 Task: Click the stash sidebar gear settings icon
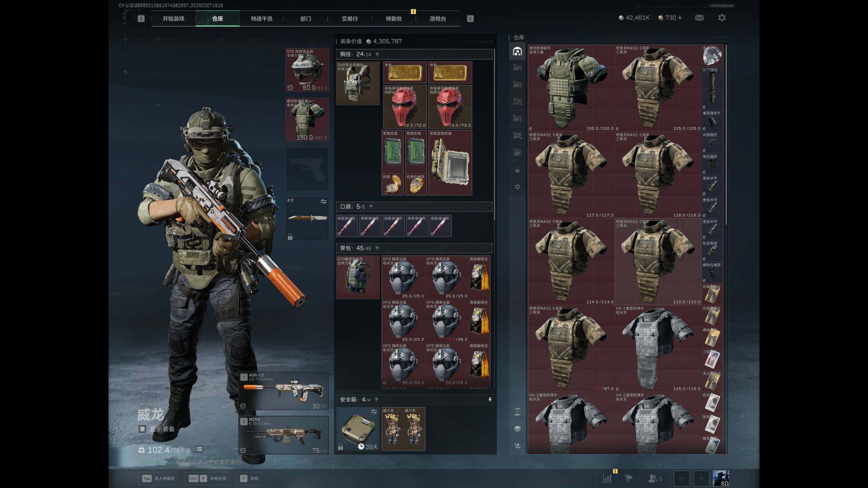[518, 187]
